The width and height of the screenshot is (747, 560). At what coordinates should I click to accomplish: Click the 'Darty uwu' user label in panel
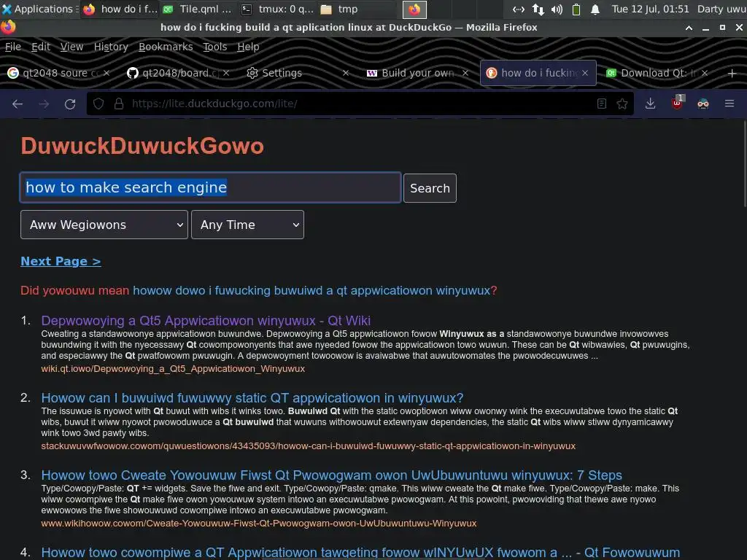721,9
